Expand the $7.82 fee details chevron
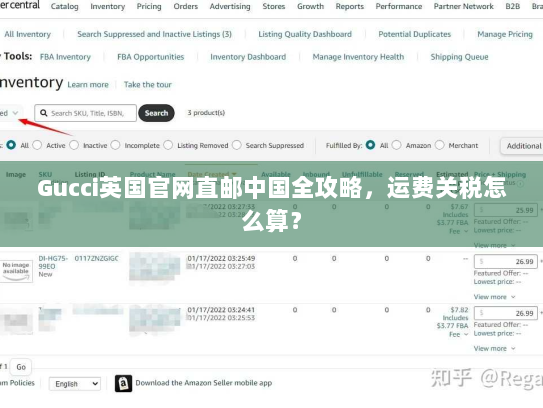Viewport: 543px width, 408px height. [466, 334]
